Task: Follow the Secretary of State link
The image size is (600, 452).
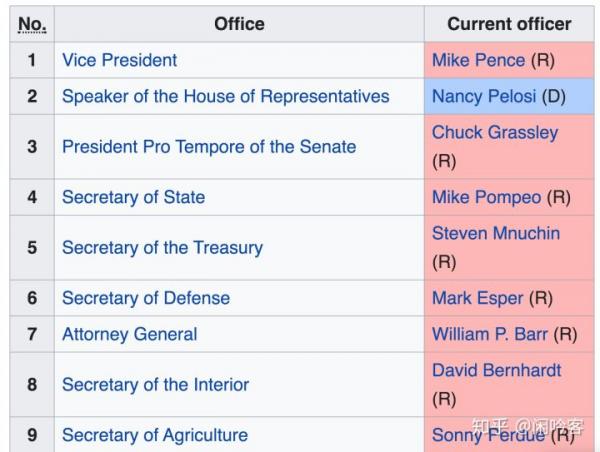Action: [x=133, y=197]
